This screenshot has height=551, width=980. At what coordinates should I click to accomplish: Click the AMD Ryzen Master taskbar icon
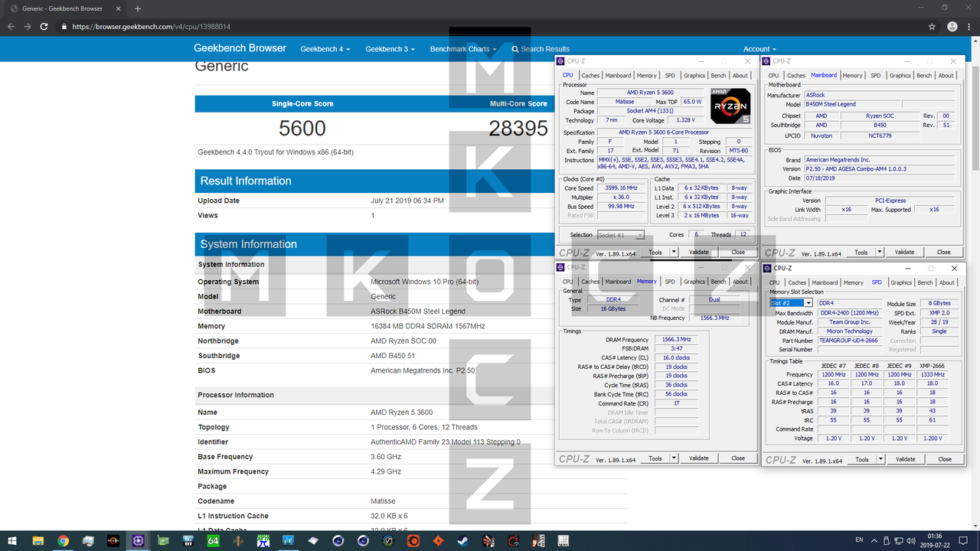coord(113,540)
